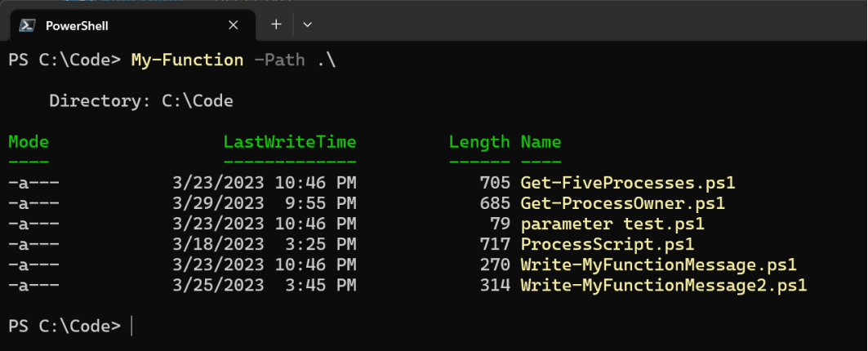
Task: Click the parameter test.ps1 entry
Action: (x=612, y=224)
